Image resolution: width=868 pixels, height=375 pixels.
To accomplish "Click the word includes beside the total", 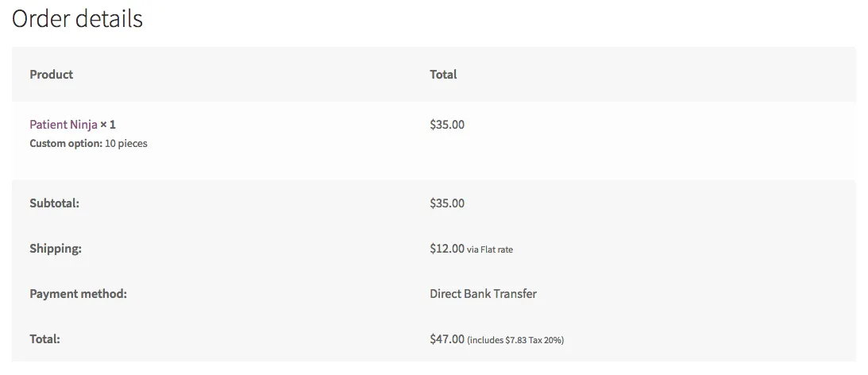I will pos(486,340).
